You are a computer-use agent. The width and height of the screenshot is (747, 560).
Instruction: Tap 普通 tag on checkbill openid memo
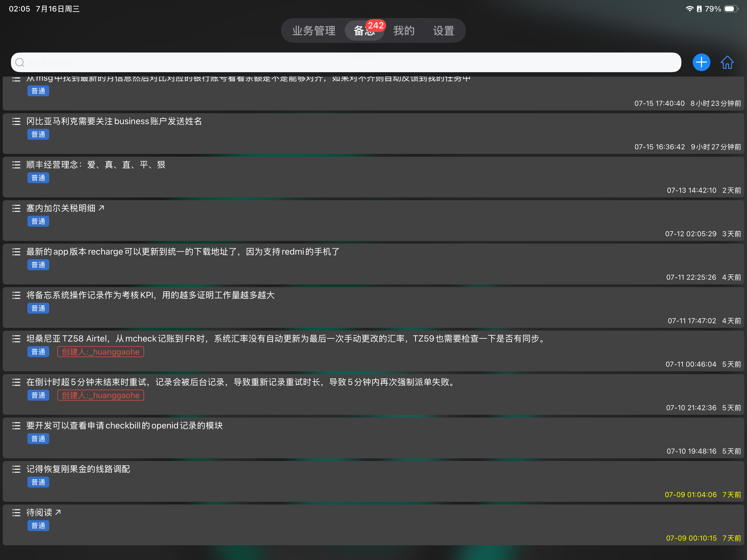coord(38,439)
